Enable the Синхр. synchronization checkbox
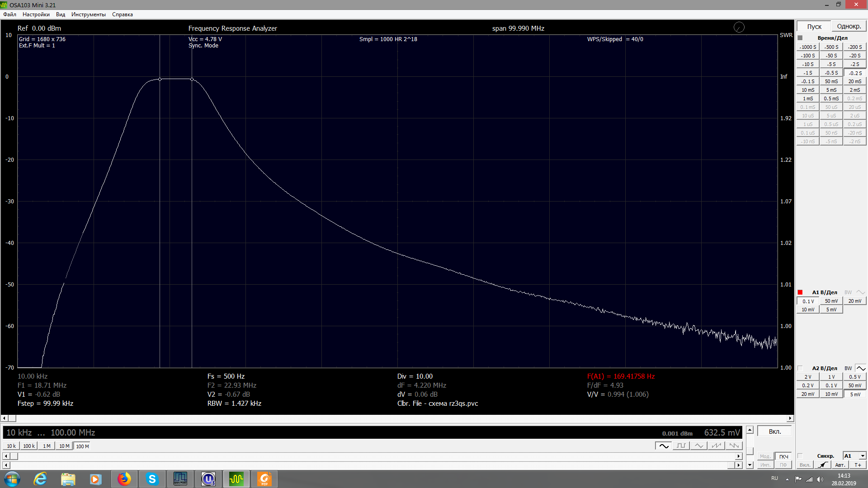The width and height of the screenshot is (868, 488). [800, 456]
